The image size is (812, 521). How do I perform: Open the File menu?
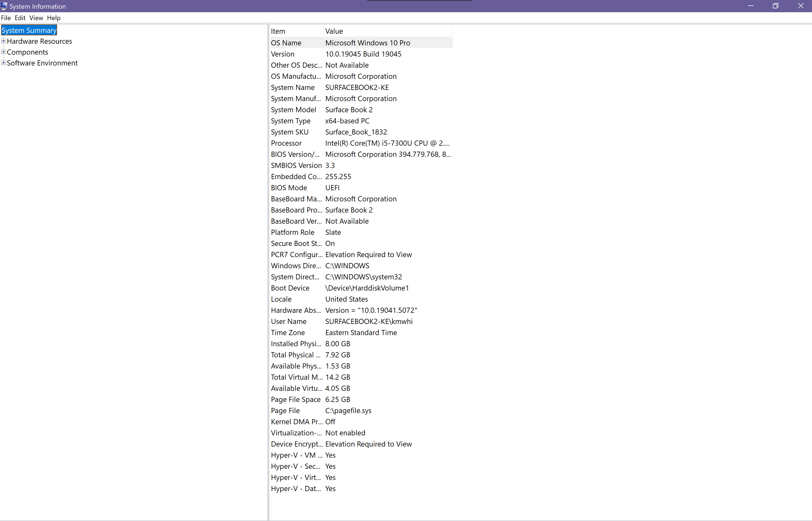pos(6,18)
